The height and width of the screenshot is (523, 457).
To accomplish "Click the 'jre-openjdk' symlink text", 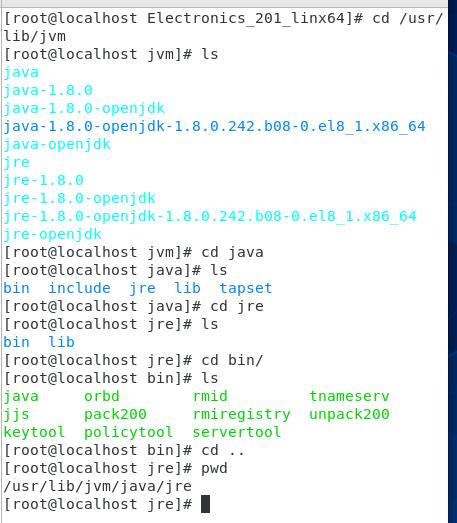I will pos(52,234).
